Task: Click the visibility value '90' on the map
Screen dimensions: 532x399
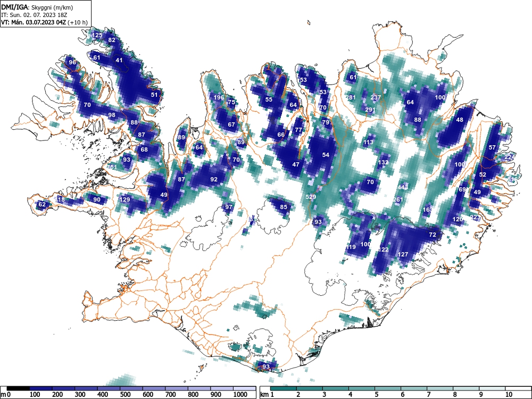Action: [97, 199]
